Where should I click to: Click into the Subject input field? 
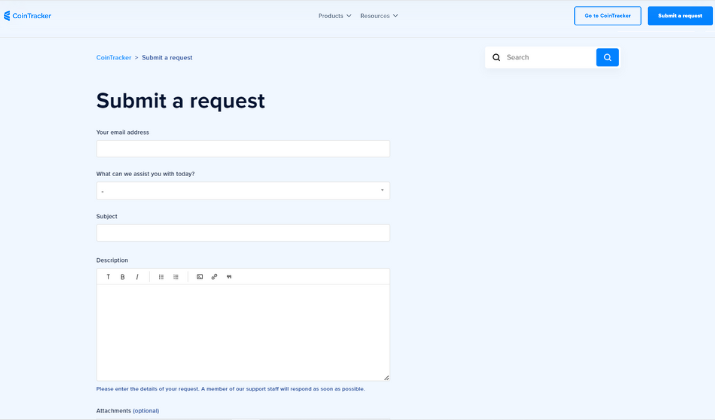[243, 233]
